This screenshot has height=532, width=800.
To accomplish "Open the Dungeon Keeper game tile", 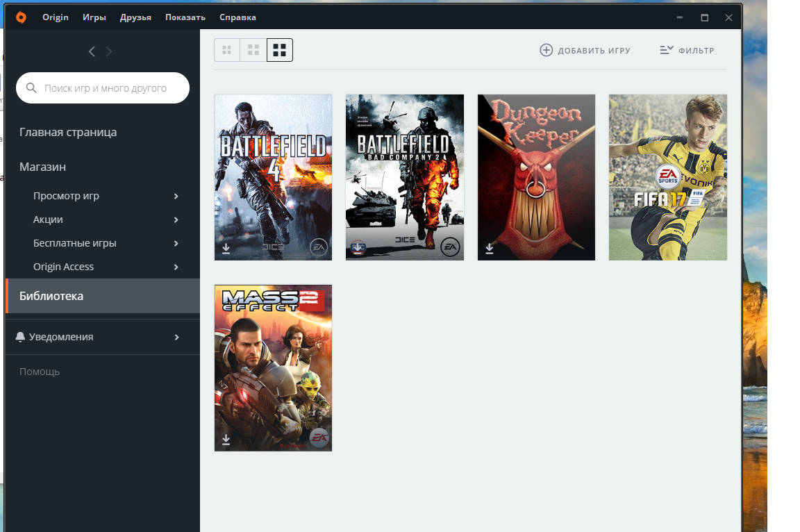I will [x=536, y=177].
